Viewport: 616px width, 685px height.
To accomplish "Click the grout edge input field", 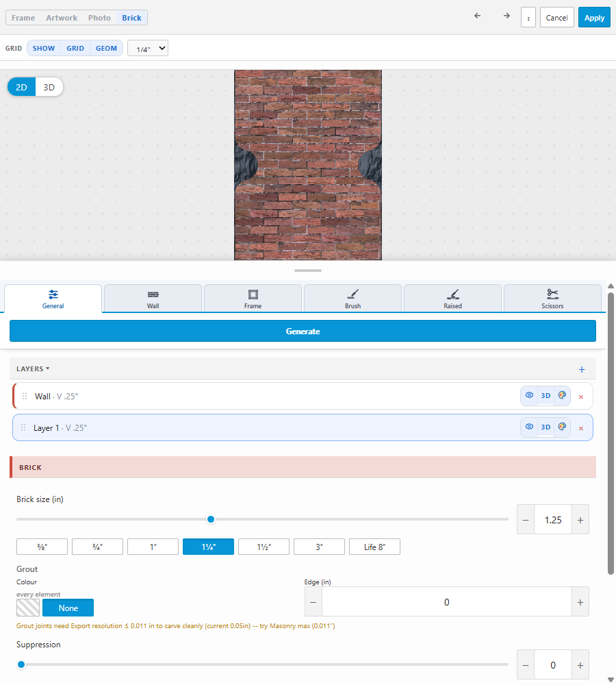I will pyautogui.click(x=447, y=602).
